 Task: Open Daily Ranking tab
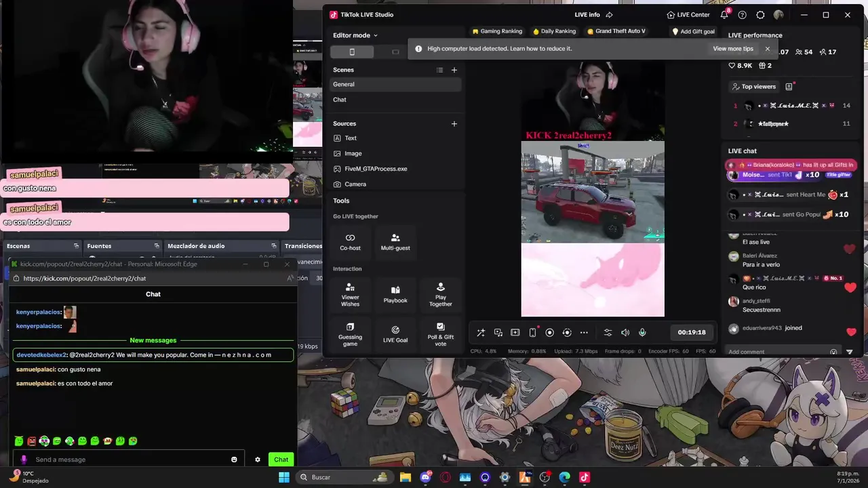click(554, 31)
